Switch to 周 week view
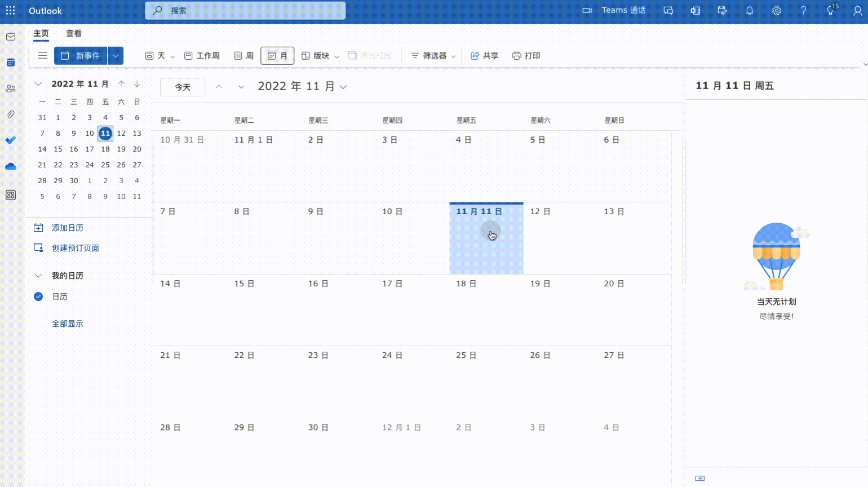The image size is (868, 487). (x=243, y=56)
